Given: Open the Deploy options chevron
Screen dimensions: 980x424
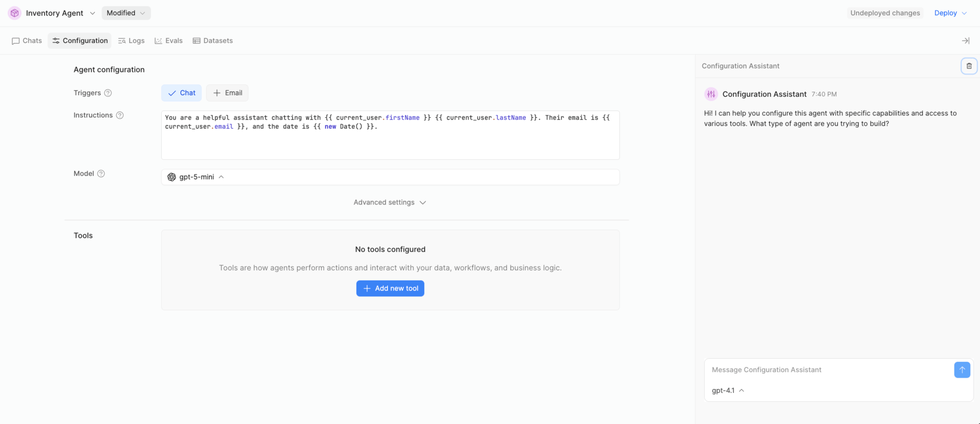Looking at the screenshot, I should (x=964, y=13).
